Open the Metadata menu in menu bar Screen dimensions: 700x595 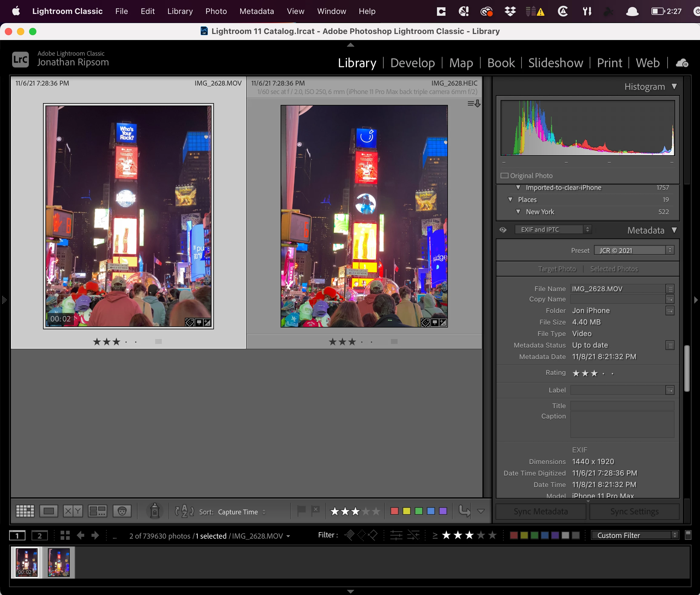click(256, 12)
